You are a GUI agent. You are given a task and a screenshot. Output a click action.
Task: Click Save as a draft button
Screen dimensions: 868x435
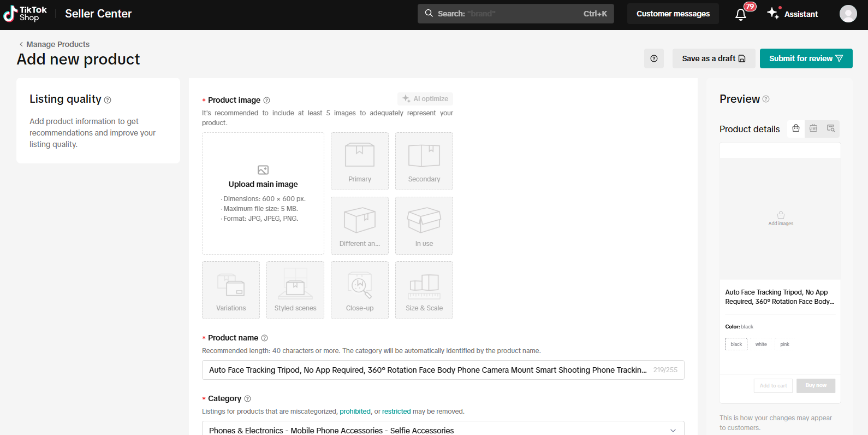pyautogui.click(x=714, y=58)
